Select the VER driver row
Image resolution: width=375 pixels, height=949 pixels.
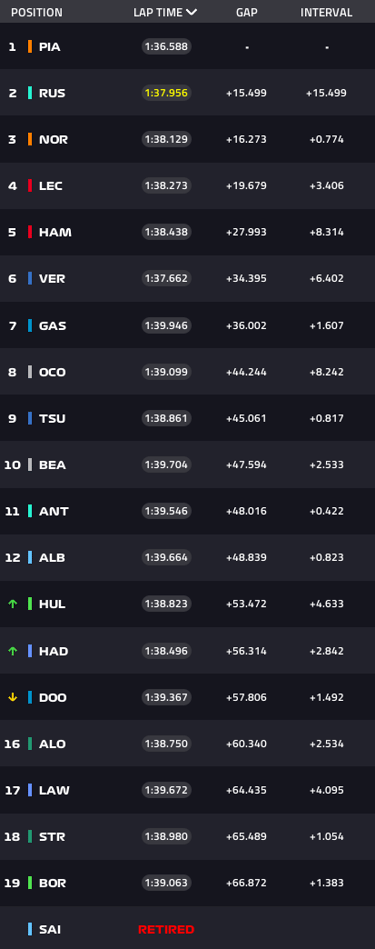[188, 278]
